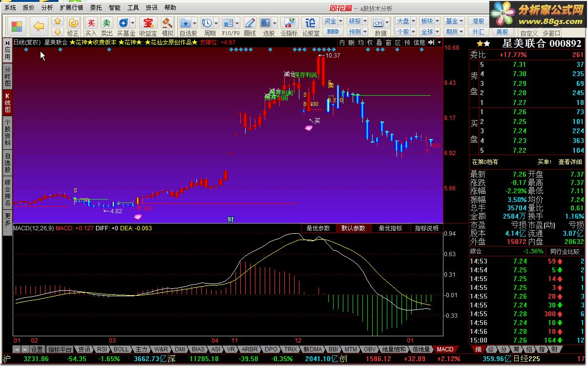The width and height of the screenshot is (588, 367).
Task: Click the 美股 button
Action: click(502, 32)
